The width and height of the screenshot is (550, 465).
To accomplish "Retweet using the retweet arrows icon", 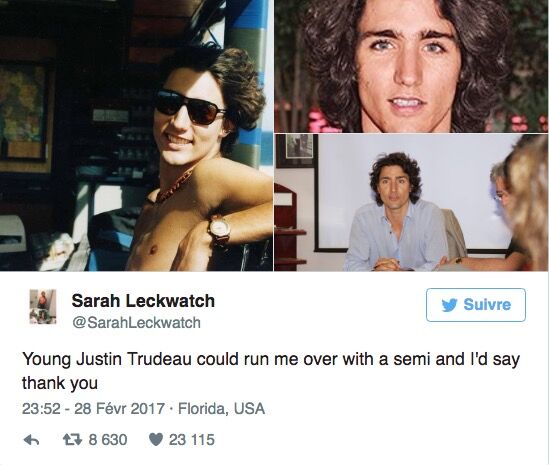I will click(x=72, y=439).
